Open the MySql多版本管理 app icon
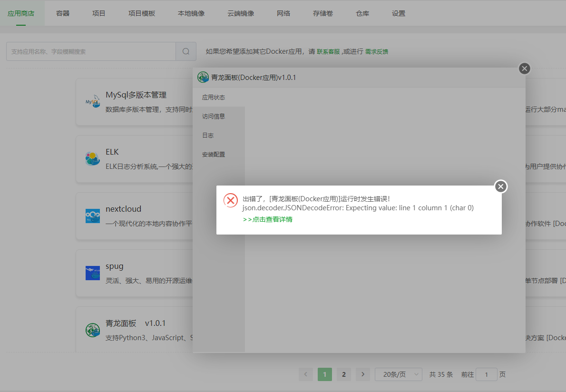Screen dimensions: 566x392 tap(93, 101)
